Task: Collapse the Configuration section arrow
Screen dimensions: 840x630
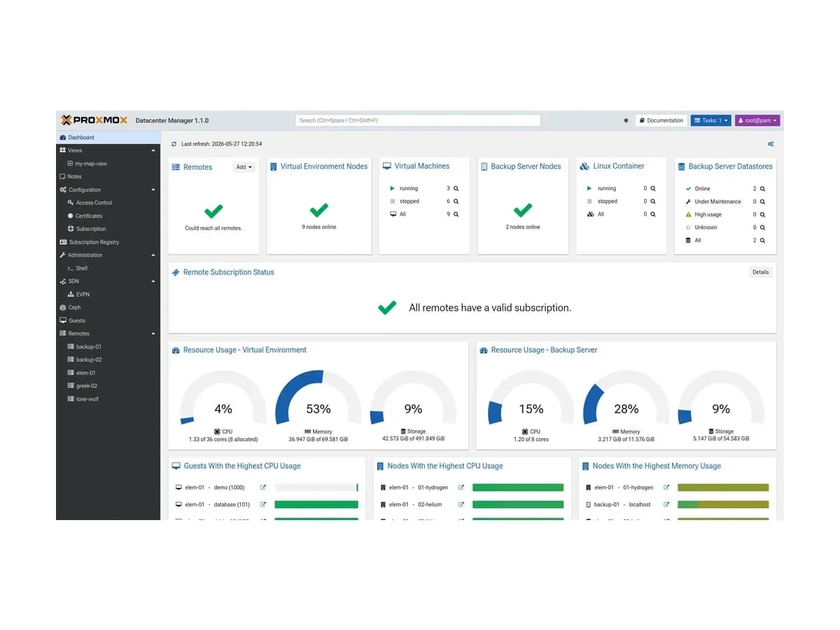Action: (x=153, y=190)
